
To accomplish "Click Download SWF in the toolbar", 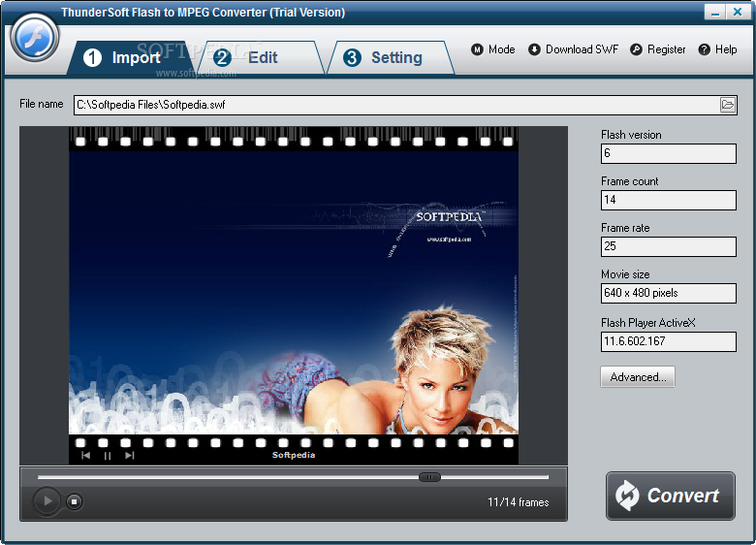I will coord(573,49).
